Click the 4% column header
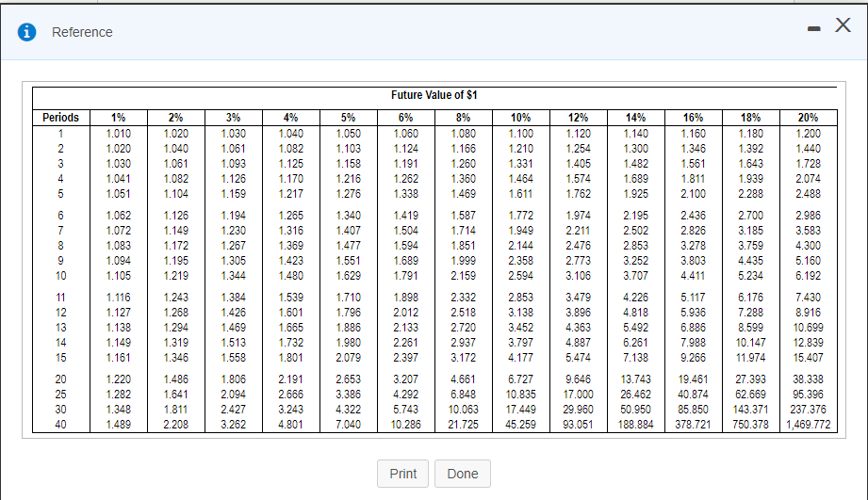This screenshot has height=500, width=868. (x=290, y=118)
